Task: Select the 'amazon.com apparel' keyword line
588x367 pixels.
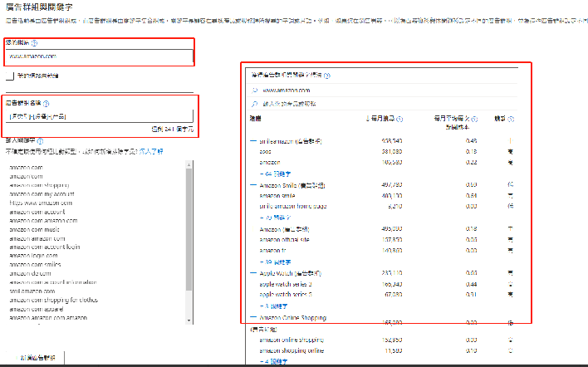Action: click(x=36, y=309)
